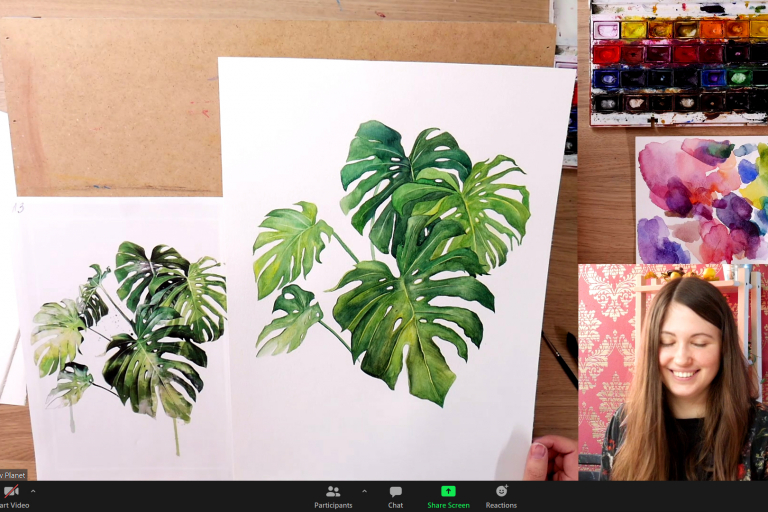Pick the orange paint pan in the top row

712,30
